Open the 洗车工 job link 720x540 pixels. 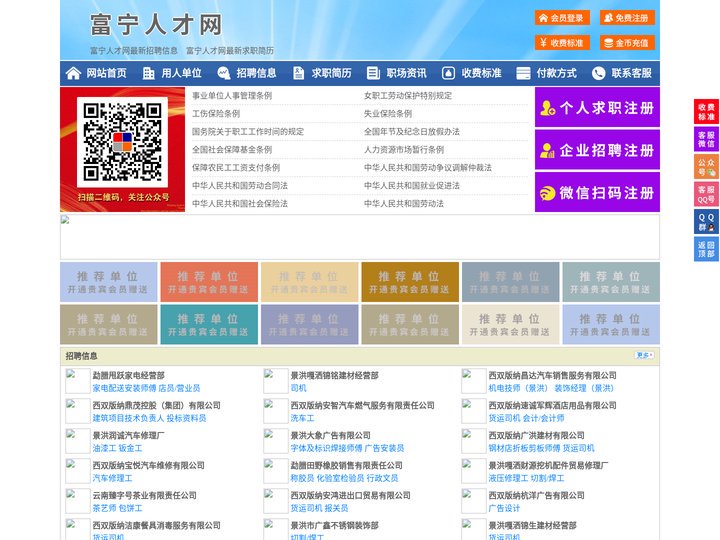[x=302, y=418]
